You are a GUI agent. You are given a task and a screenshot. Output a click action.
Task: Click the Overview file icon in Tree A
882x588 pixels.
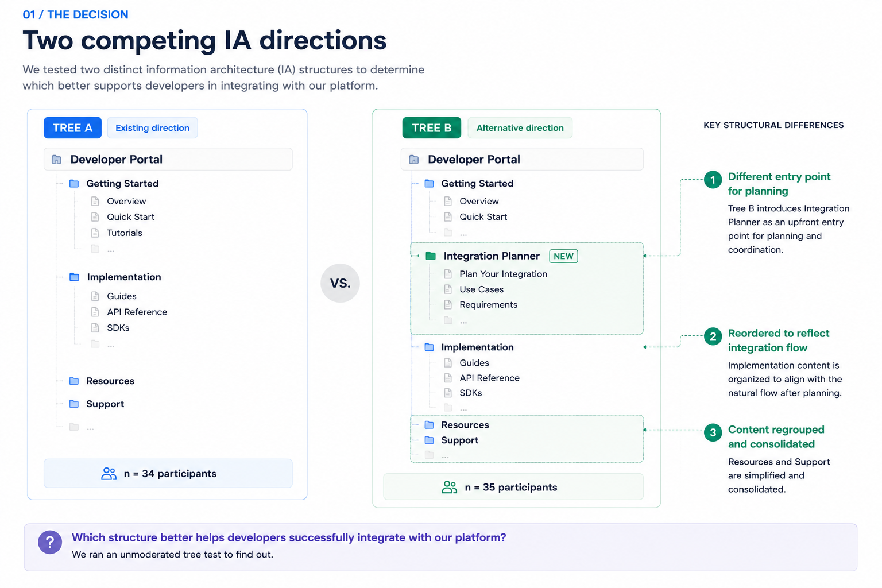95,202
